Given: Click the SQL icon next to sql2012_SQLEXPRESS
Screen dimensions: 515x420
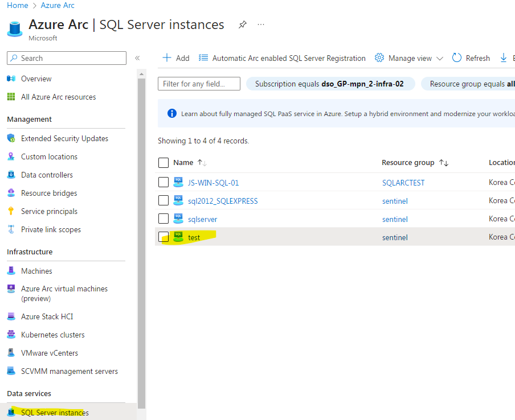Looking at the screenshot, I should click(x=178, y=200).
